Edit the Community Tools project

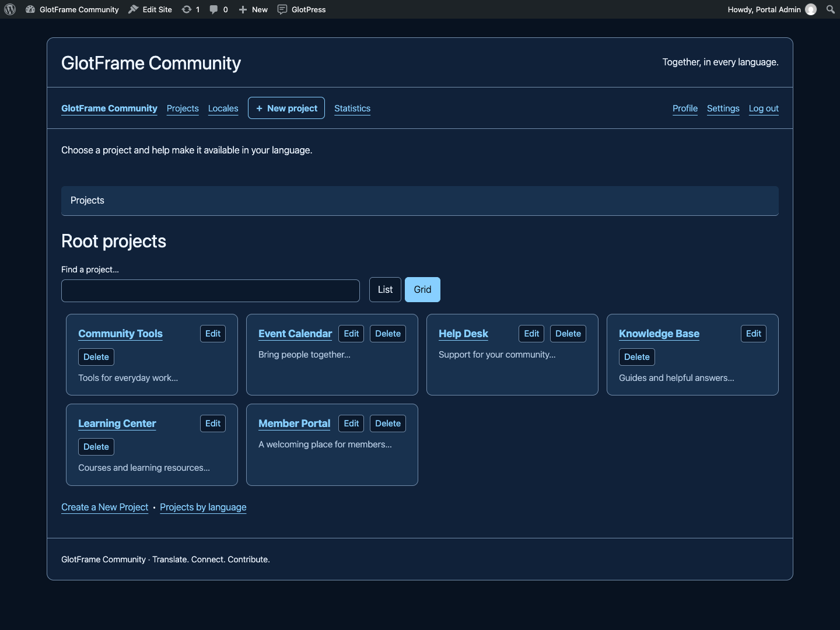click(x=213, y=334)
